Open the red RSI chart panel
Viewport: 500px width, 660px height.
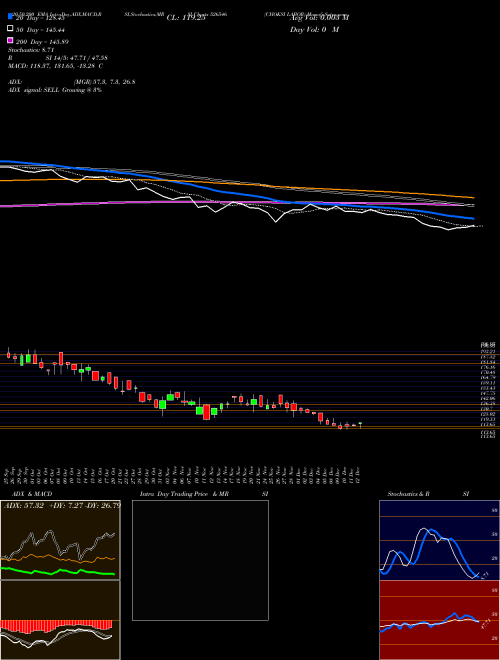point(439,620)
